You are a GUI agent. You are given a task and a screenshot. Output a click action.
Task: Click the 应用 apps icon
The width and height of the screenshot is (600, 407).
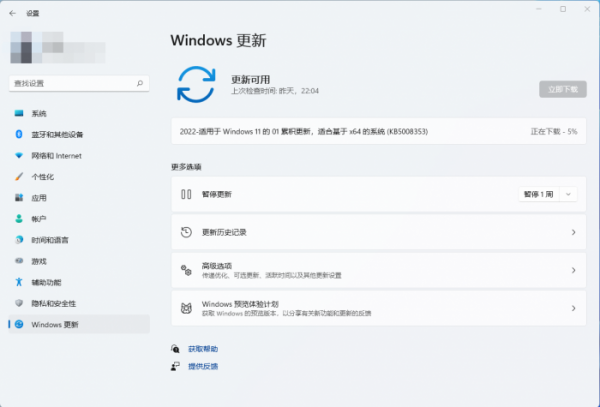[x=19, y=197]
